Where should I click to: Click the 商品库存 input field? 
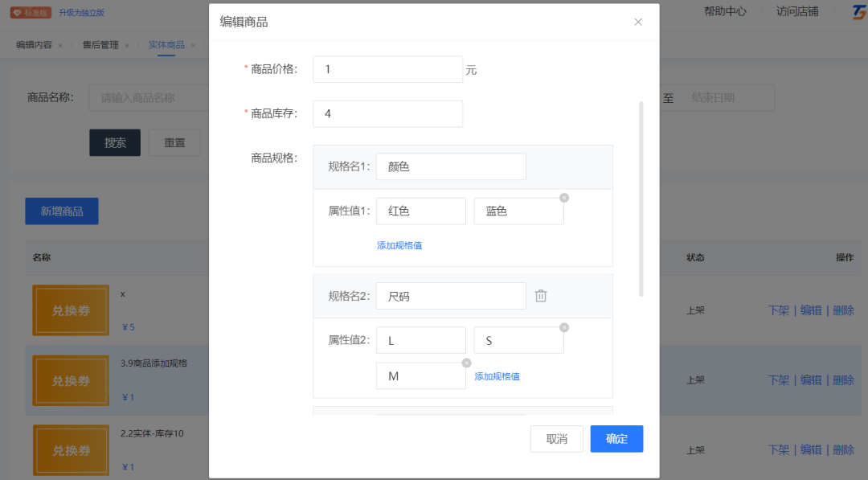pyautogui.click(x=387, y=113)
